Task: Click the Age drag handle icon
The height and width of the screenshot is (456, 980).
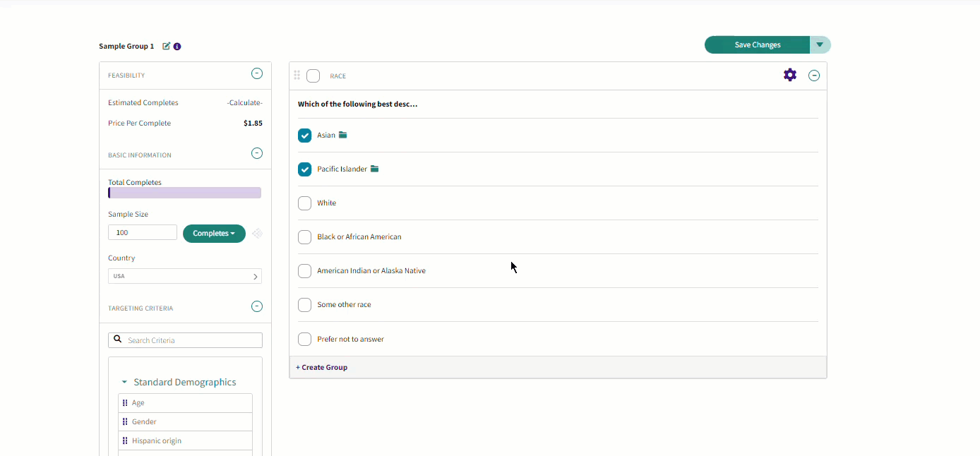Action: 125,403
